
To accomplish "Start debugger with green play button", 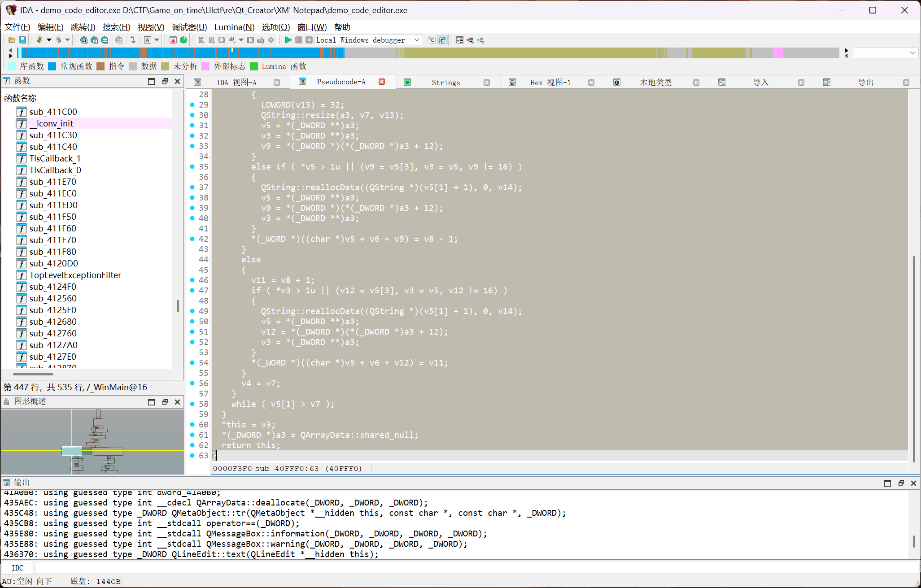I will (288, 40).
